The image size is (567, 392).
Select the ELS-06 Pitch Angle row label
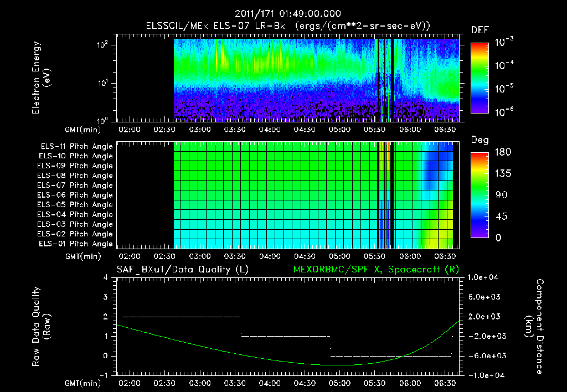tap(75, 195)
